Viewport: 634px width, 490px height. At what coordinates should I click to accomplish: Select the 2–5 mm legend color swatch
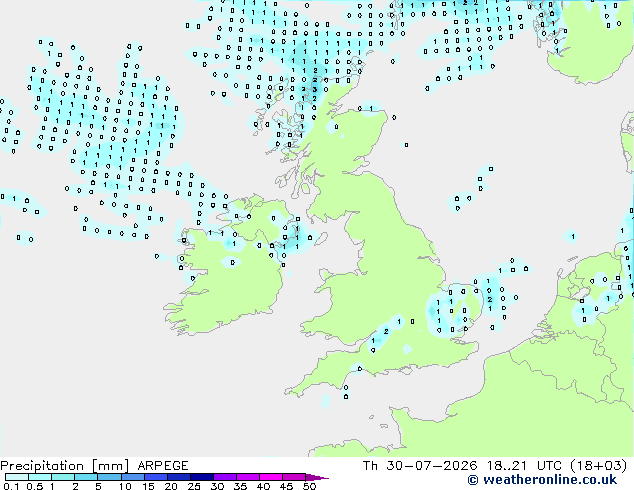click(86, 477)
